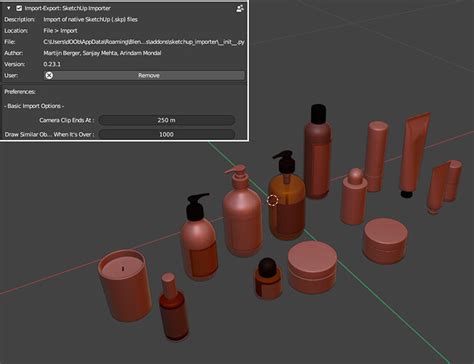Click the version number 0.23.1

coord(52,64)
